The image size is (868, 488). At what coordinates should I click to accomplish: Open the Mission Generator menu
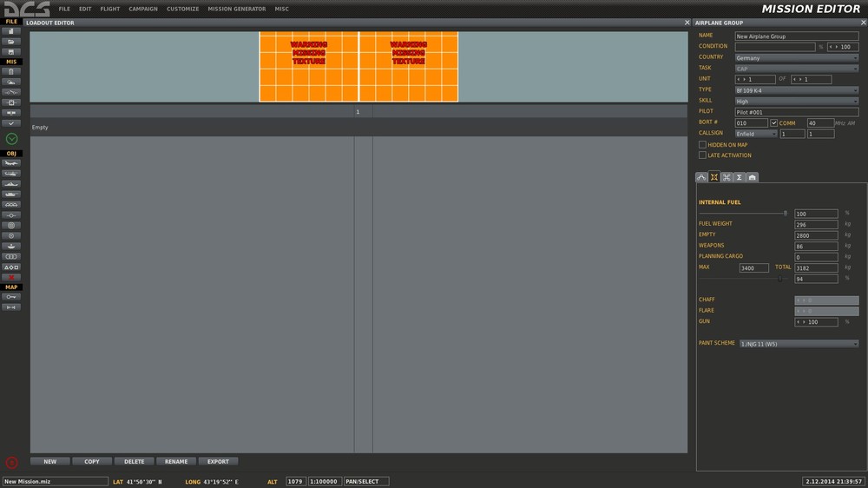point(236,9)
